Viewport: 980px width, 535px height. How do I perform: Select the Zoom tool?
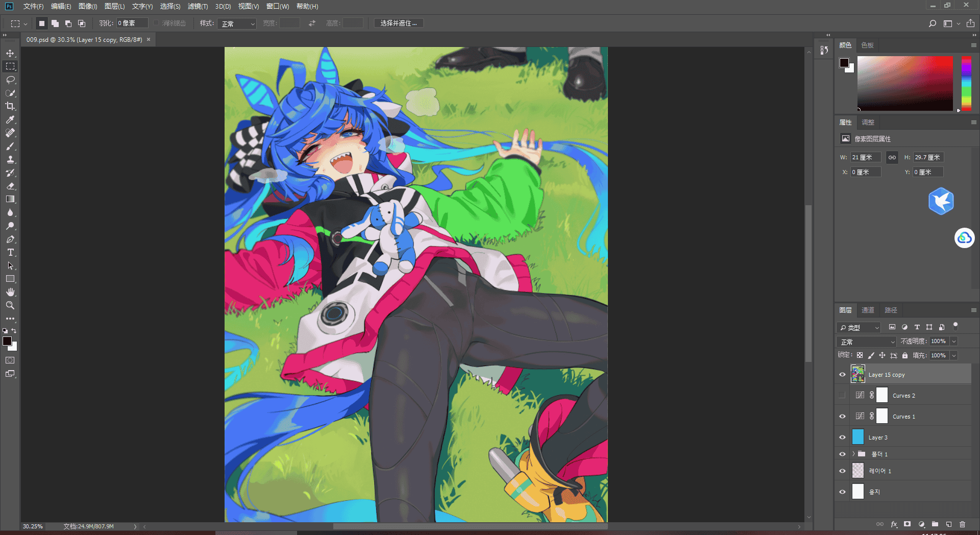10,305
